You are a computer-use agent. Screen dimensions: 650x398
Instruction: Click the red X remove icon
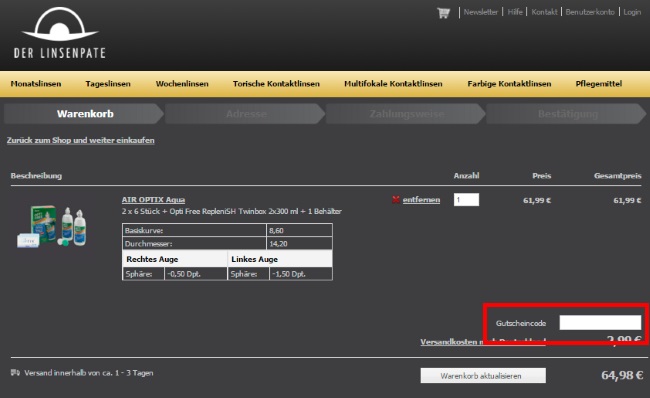pyautogui.click(x=395, y=200)
